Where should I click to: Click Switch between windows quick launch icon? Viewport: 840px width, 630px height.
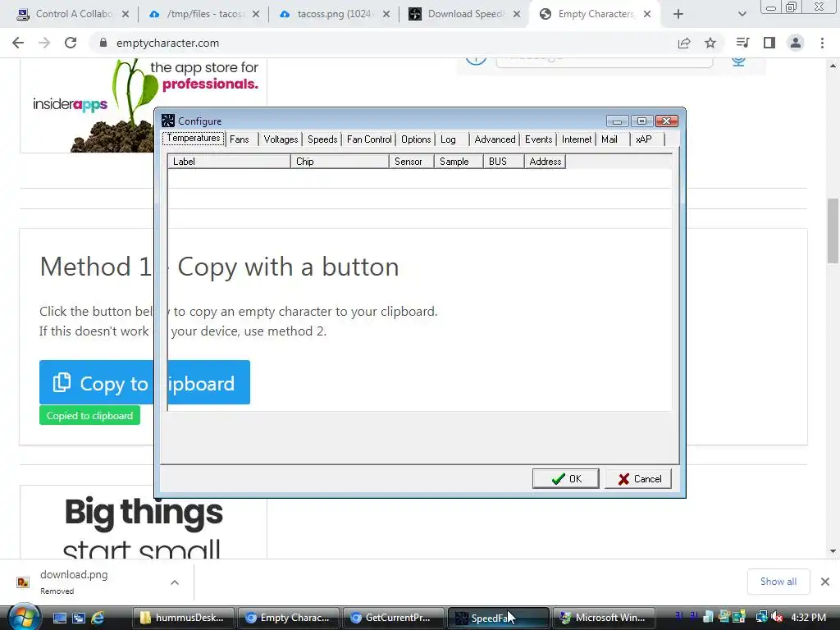click(79, 618)
